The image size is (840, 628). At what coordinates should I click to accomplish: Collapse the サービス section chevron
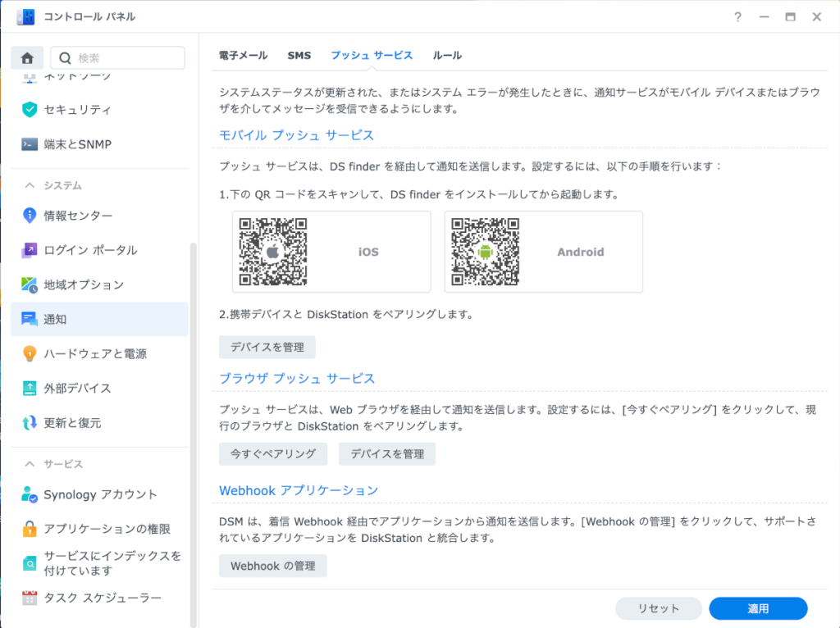[x=30, y=464]
